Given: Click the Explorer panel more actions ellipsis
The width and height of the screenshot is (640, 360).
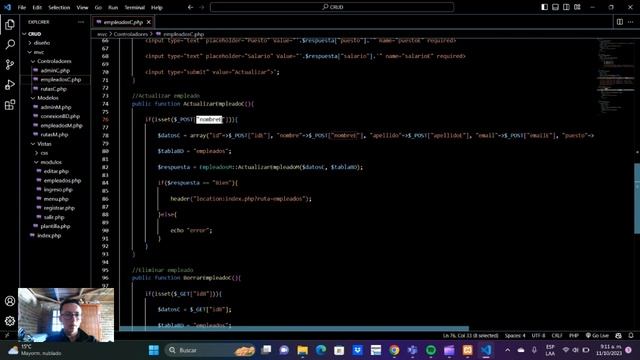Looking at the screenshot, I should point(81,22).
